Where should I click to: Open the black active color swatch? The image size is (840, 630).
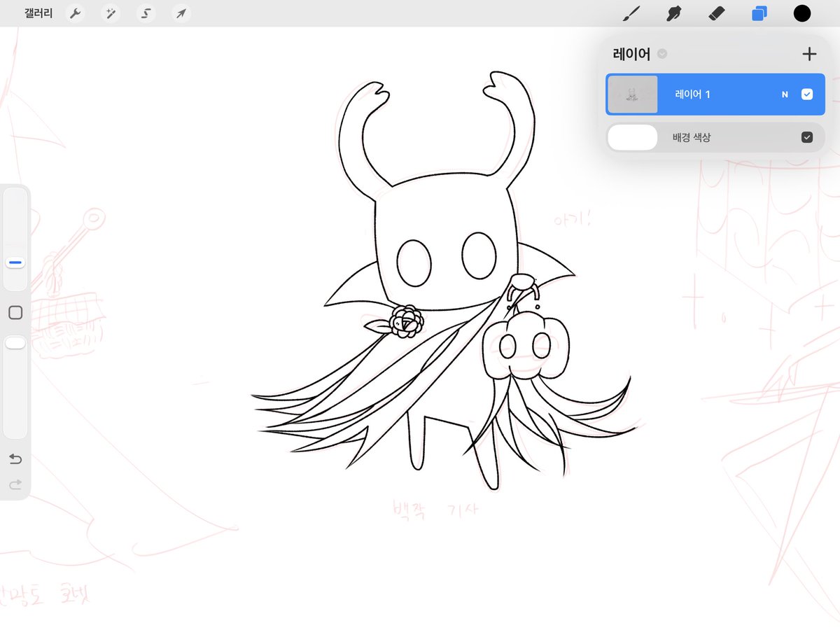(802, 13)
